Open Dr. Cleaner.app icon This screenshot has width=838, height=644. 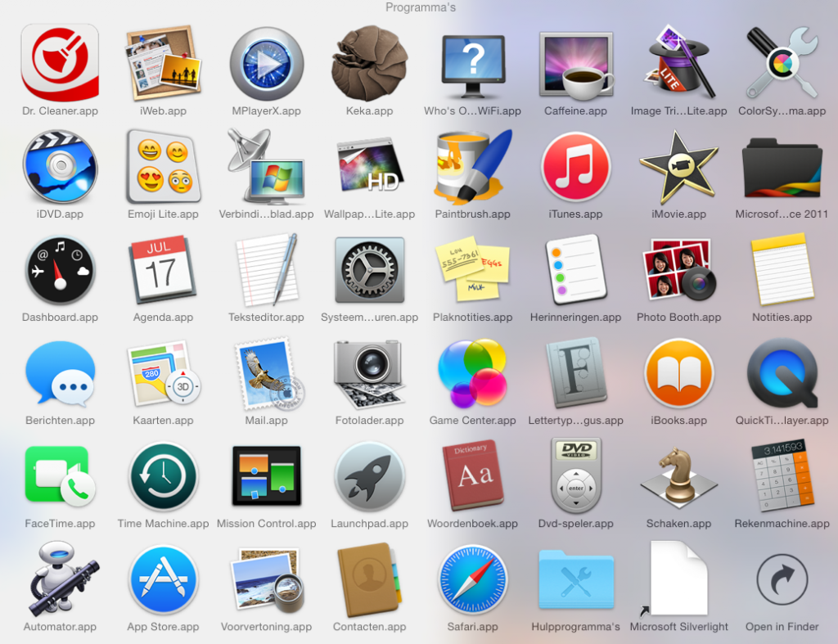[x=60, y=63]
